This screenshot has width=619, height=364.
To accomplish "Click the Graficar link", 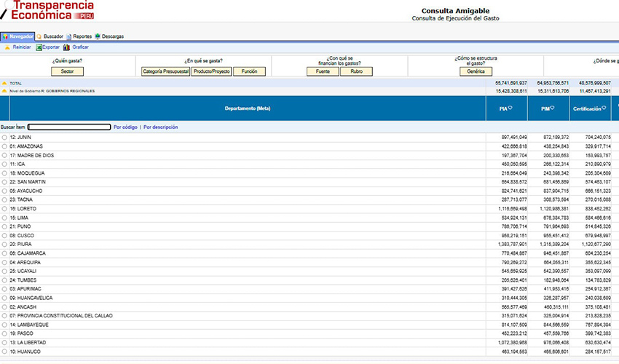I will point(80,47).
